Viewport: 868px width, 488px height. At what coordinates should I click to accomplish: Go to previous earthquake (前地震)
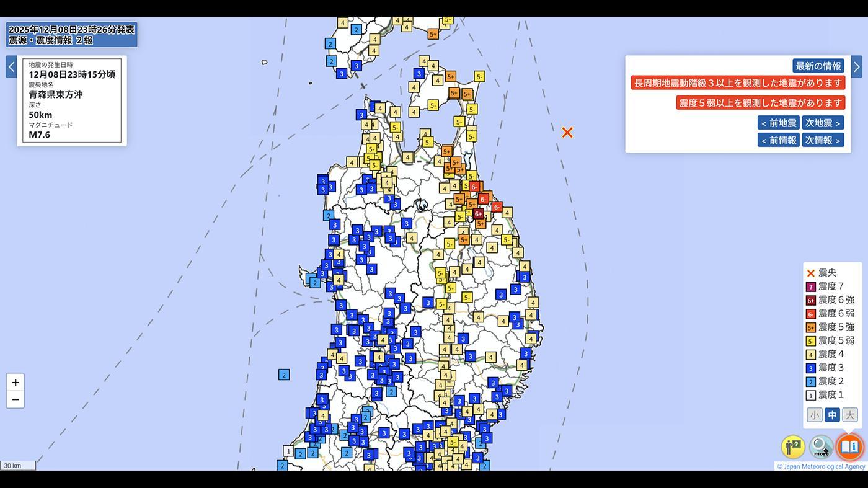point(778,123)
